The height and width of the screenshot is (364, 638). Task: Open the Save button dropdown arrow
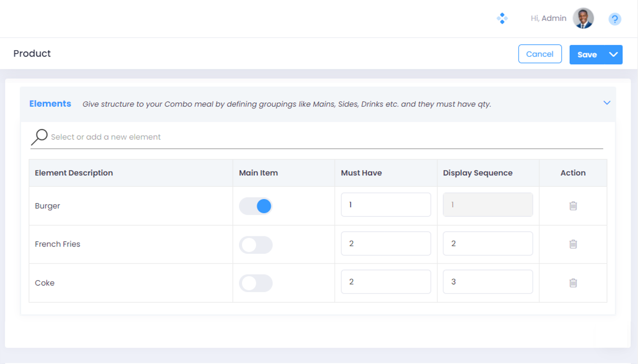click(613, 55)
